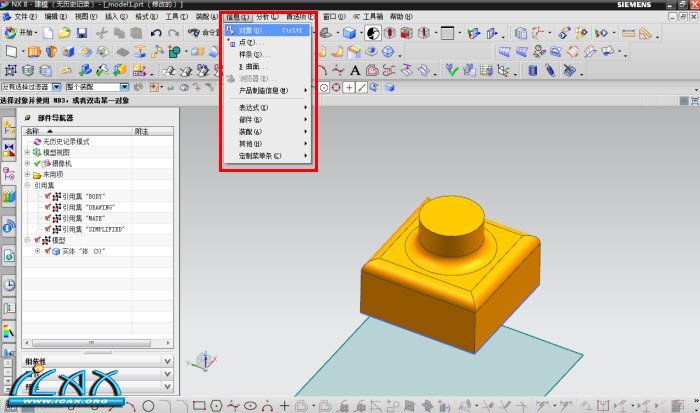Expand the 模型视图 tree node

(x=27, y=152)
